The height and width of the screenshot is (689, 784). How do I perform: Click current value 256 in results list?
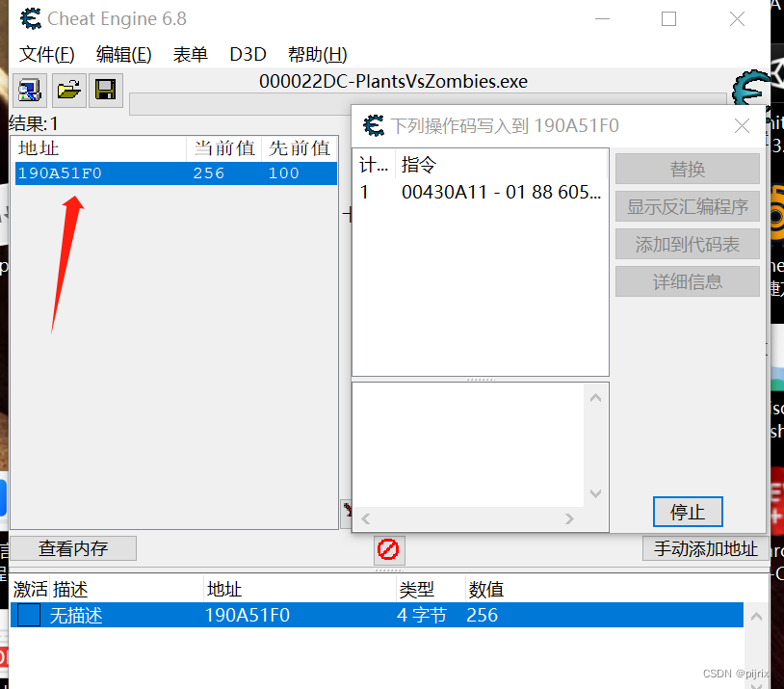pyautogui.click(x=209, y=173)
